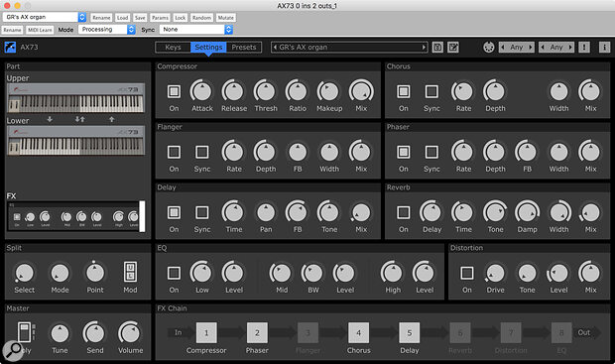Toggle the Delay On switch
This screenshot has height=364, width=615.
click(175, 212)
